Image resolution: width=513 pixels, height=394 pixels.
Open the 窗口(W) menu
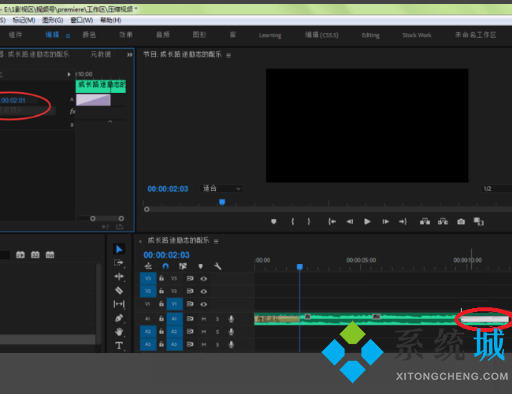pyautogui.click(x=82, y=20)
